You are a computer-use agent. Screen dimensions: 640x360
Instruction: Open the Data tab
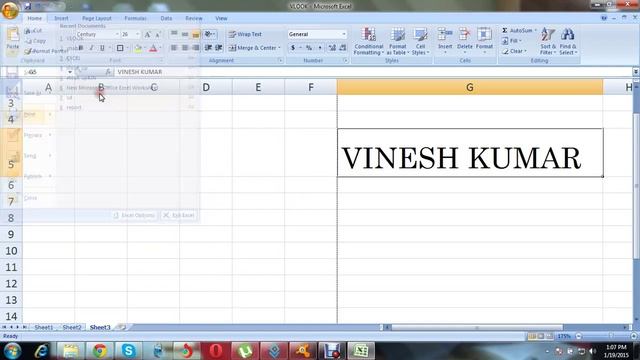click(x=166, y=18)
